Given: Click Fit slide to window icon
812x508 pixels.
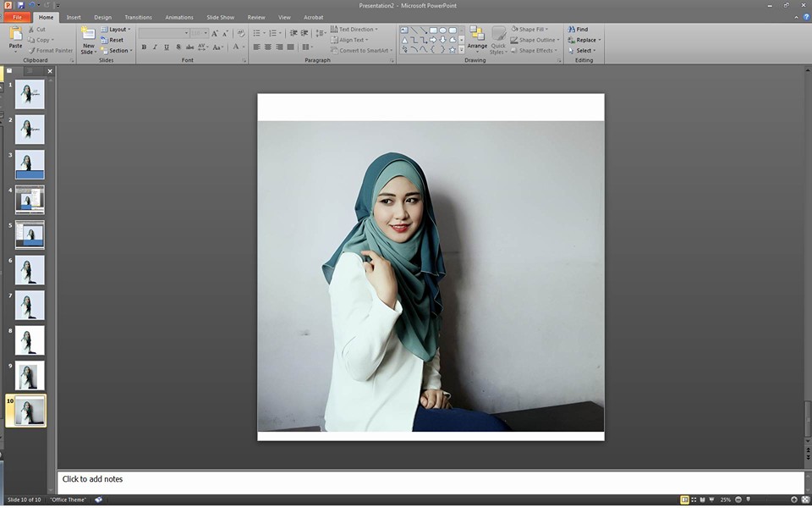Looking at the screenshot, I should click(804, 500).
